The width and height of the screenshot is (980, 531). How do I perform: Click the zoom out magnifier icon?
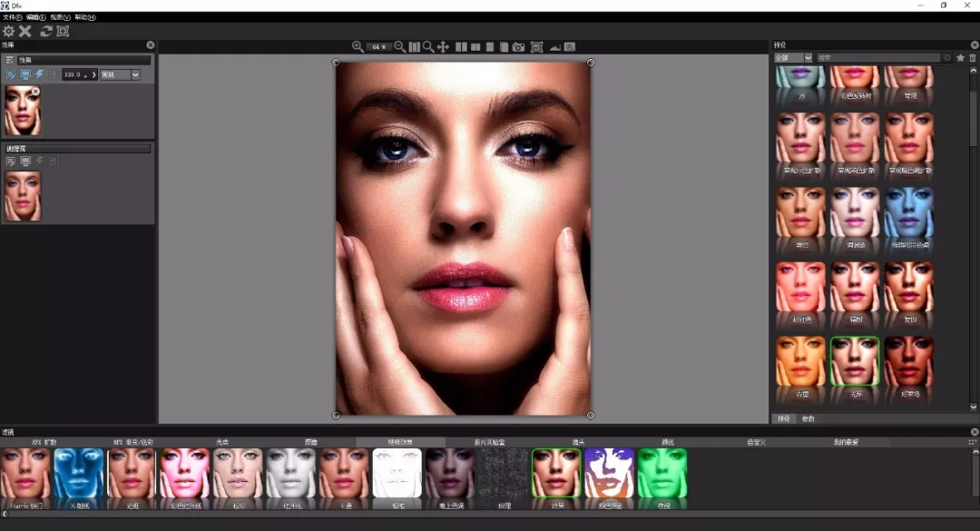[399, 47]
